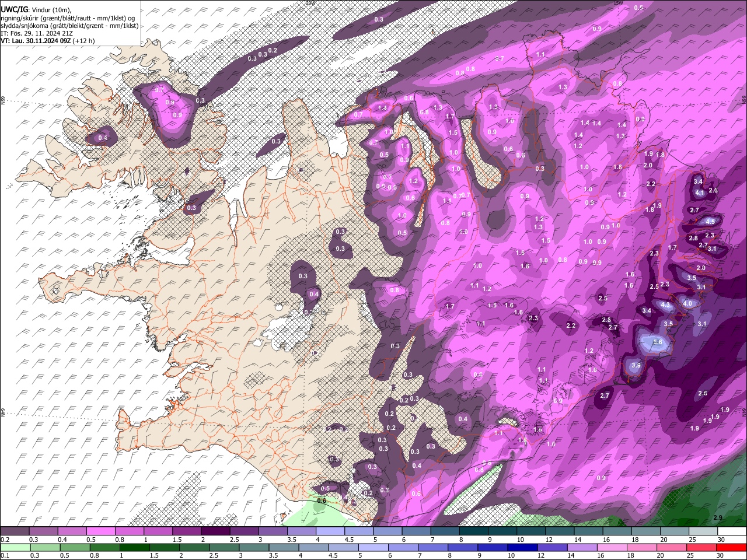Click the 20W longitude label at the top
This screenshot has width=747, height=560.
click(310, 3)
